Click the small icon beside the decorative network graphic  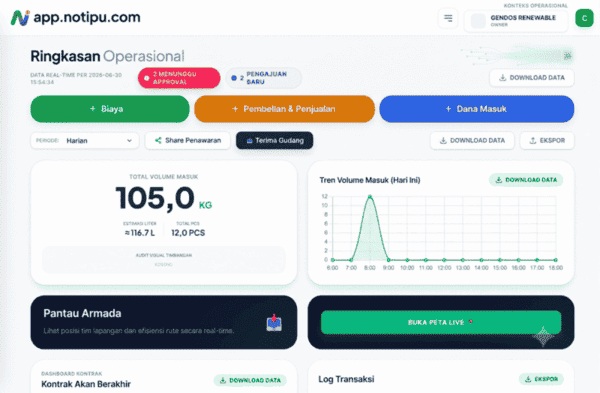(x=567, y=56)
